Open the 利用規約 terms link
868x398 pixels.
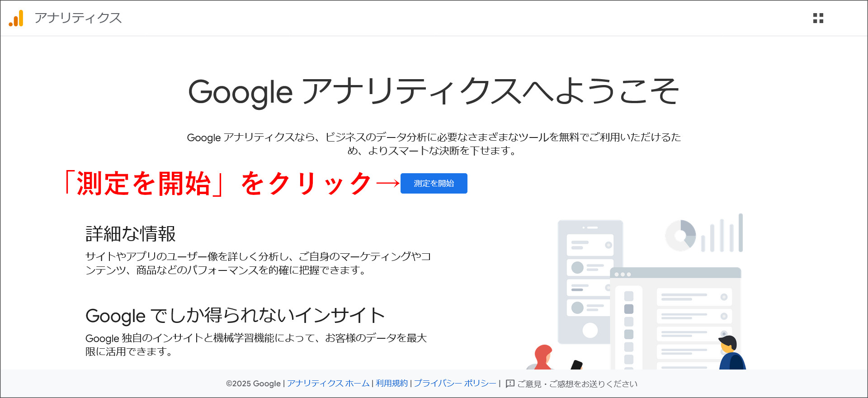click(x=391, y=383)
